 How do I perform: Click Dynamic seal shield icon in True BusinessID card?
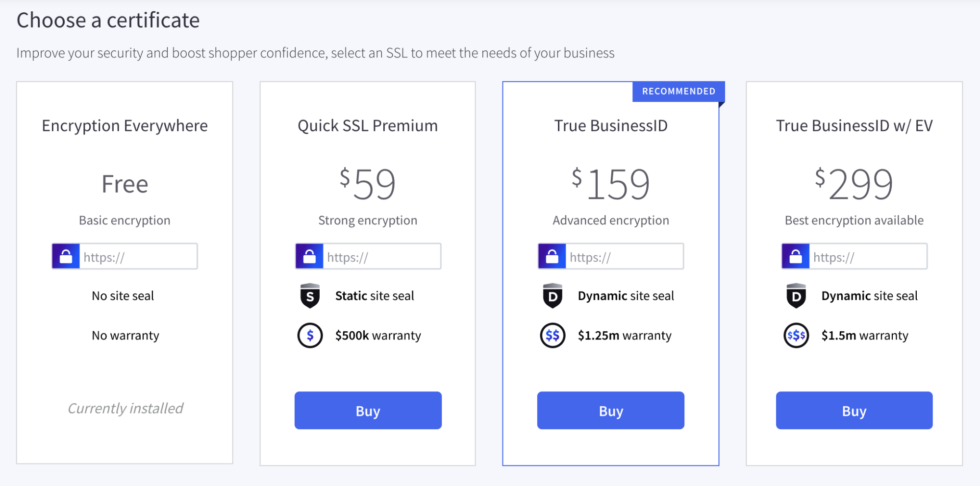(553, 296)
